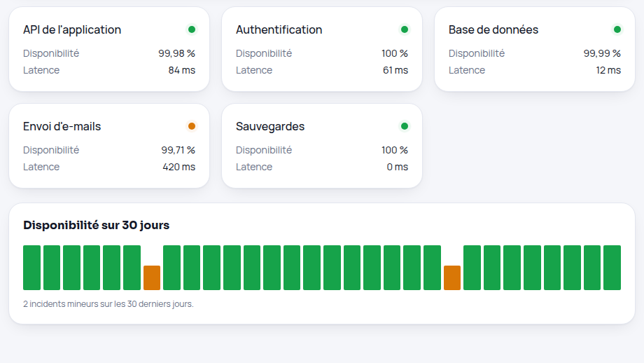Select the 'Base de données' card title

tap(493, 29)
